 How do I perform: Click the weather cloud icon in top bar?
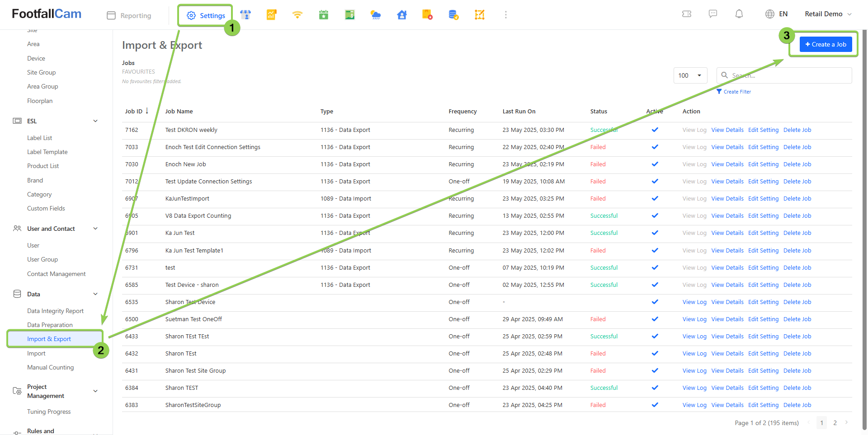coord(376,15)
